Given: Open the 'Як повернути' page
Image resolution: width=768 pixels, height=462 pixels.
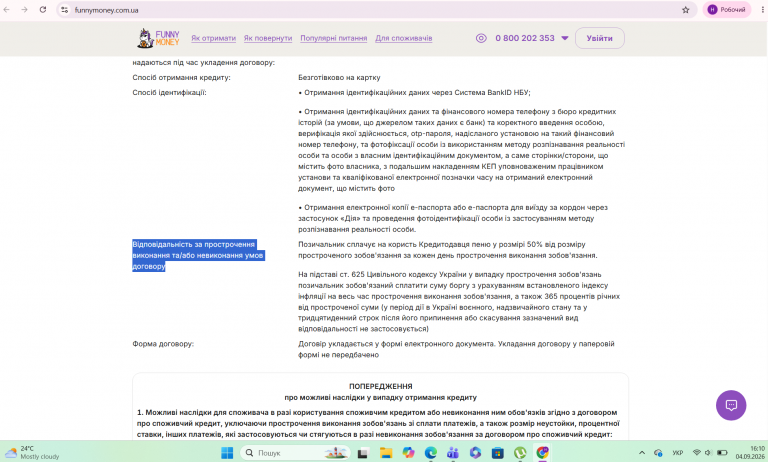Looking at the screenshot, I should point(268,38).
